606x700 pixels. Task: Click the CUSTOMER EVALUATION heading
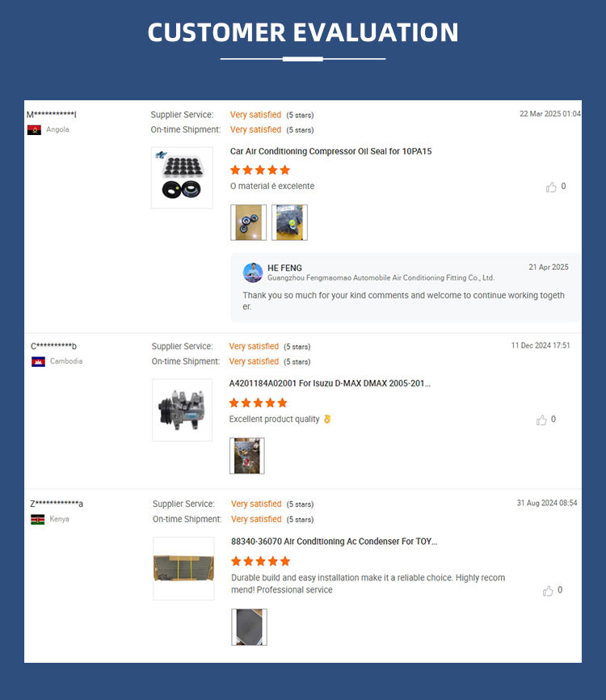[x=303, y=32]
